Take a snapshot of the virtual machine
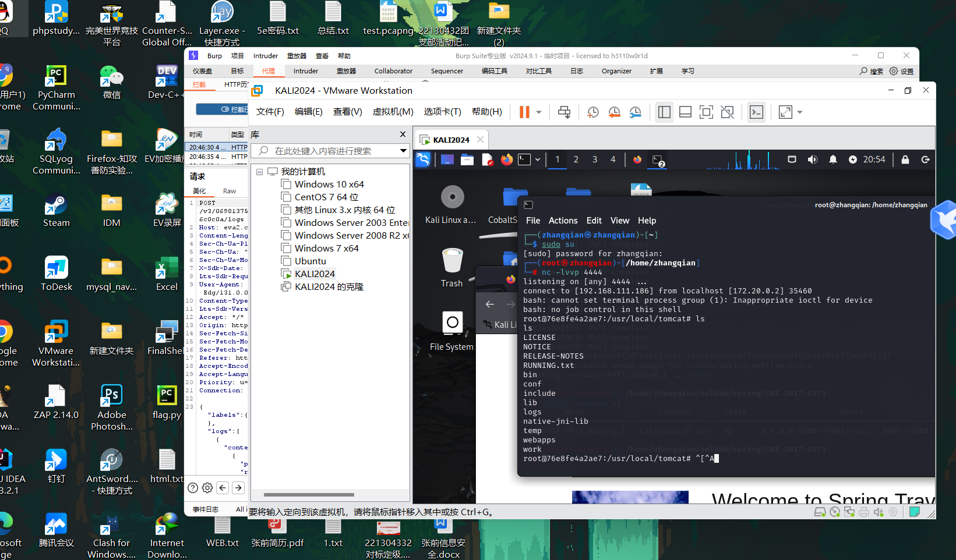 tap(592, 112)
